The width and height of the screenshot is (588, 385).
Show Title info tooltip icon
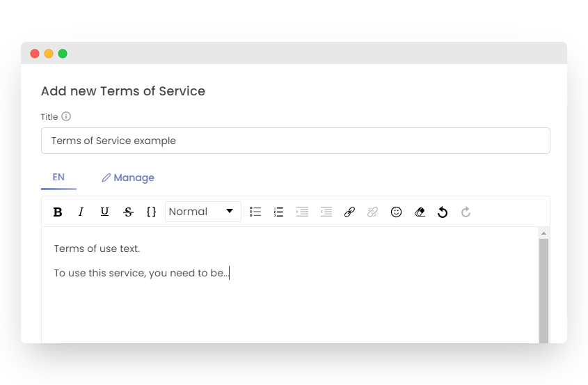click(x=66, y=117)
